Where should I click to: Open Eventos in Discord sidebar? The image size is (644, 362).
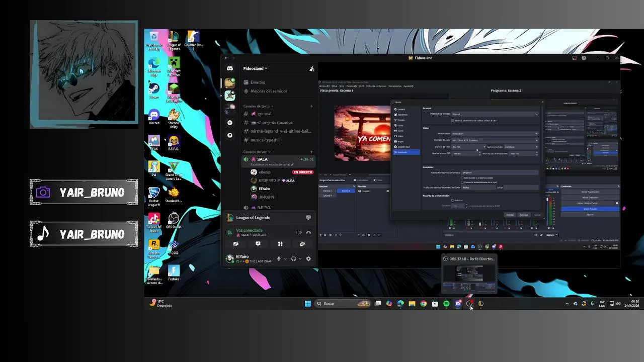pos(258,82)
